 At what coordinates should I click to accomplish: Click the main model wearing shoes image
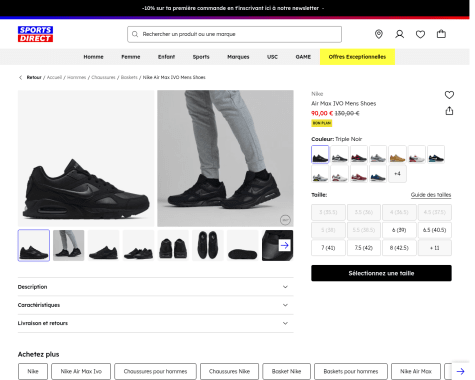(225, 158)
